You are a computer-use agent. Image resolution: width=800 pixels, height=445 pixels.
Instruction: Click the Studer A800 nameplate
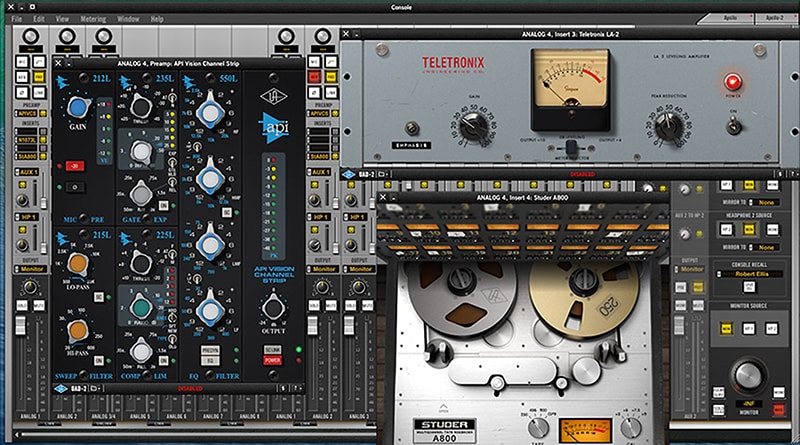(x=444, y=431)
